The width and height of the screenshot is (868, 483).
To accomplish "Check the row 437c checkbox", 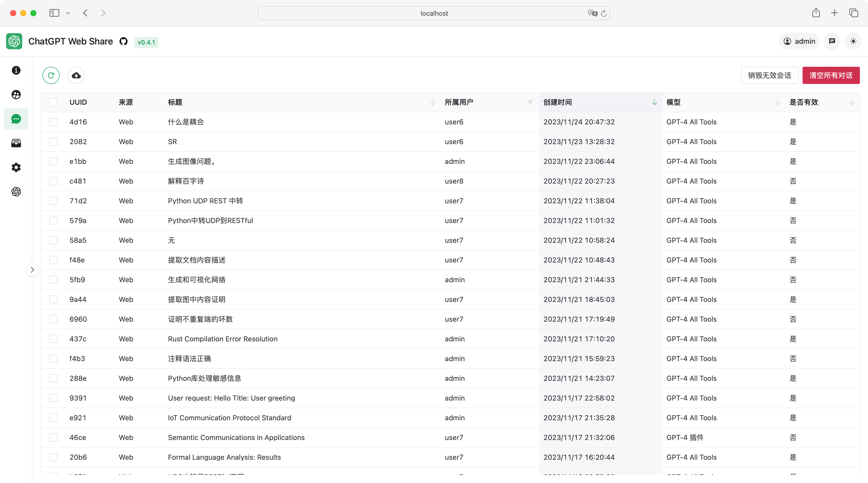I will click(x=53, y=339).
